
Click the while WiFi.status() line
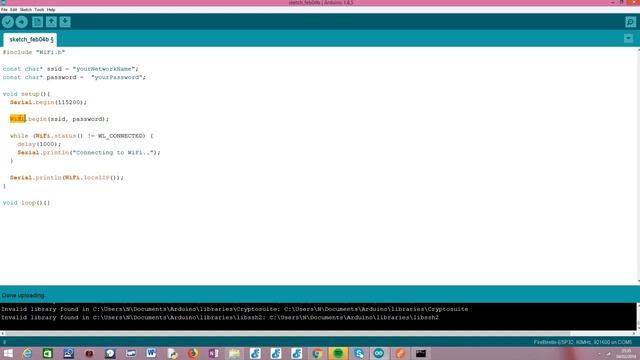click(82, 136)
